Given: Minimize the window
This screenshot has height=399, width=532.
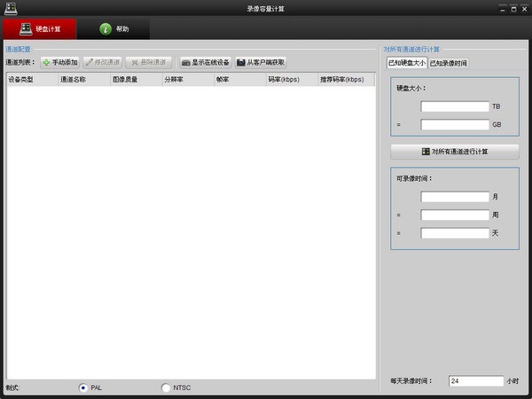Looking at the screenshot, I should pyautogui.click(x=503, y=9).
